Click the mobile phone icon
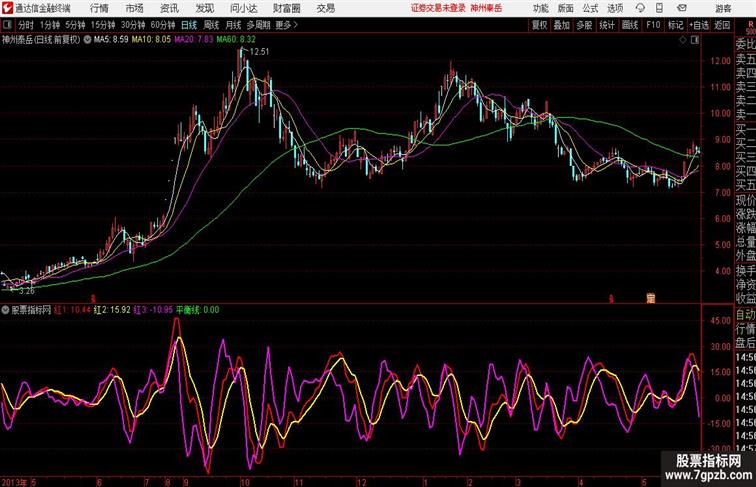Image resolution: width=756 pixels, height=487 pixels. (x=659, y=8)
